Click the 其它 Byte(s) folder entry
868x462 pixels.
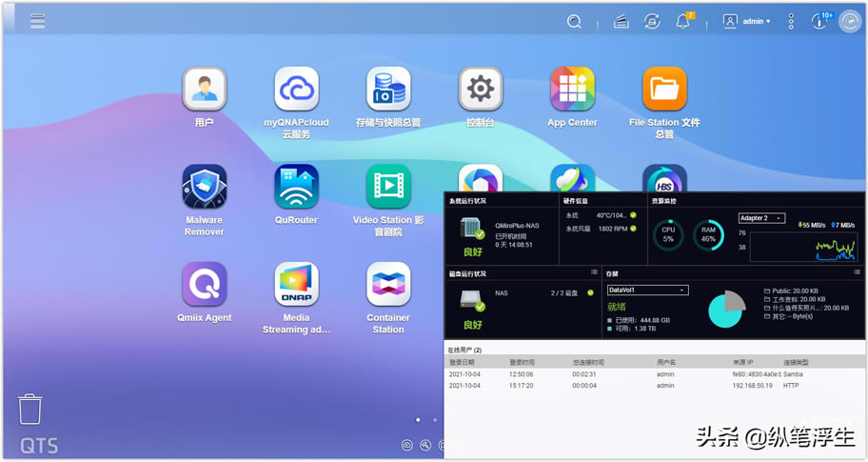tap(788, 316)
